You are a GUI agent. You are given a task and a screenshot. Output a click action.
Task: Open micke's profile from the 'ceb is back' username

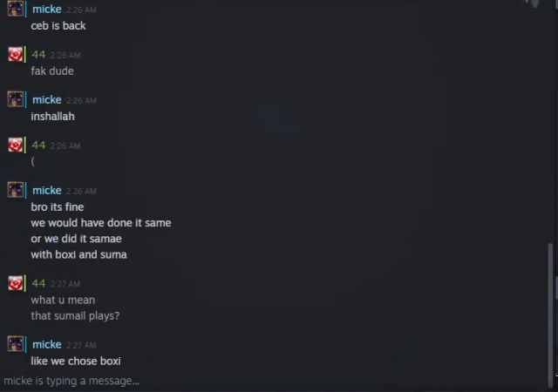tap(47, 10)
